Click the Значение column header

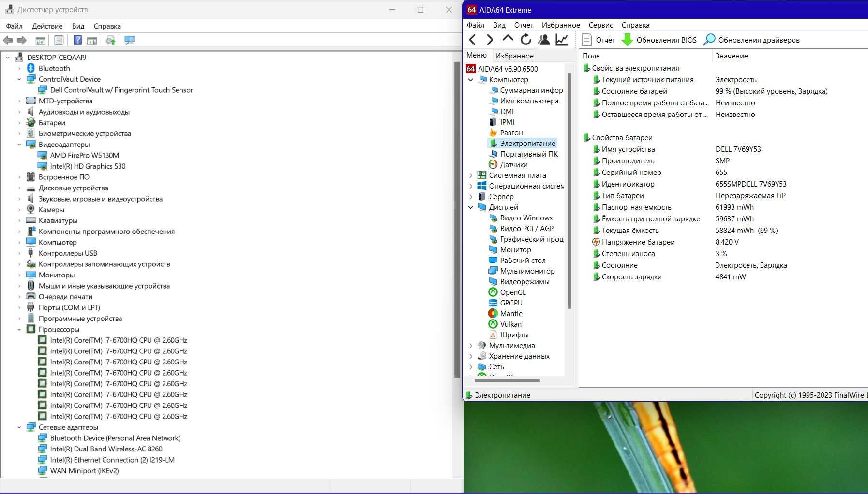790,56
